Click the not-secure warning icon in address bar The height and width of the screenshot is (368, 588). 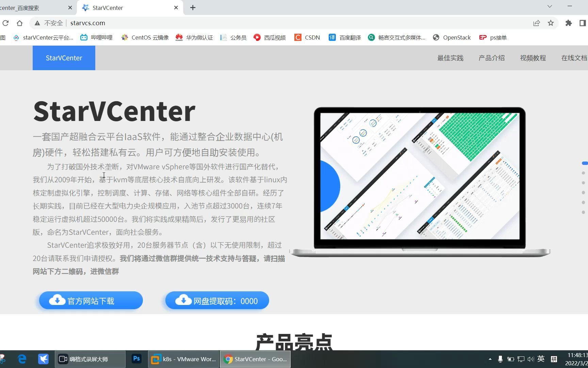[37, 23]
